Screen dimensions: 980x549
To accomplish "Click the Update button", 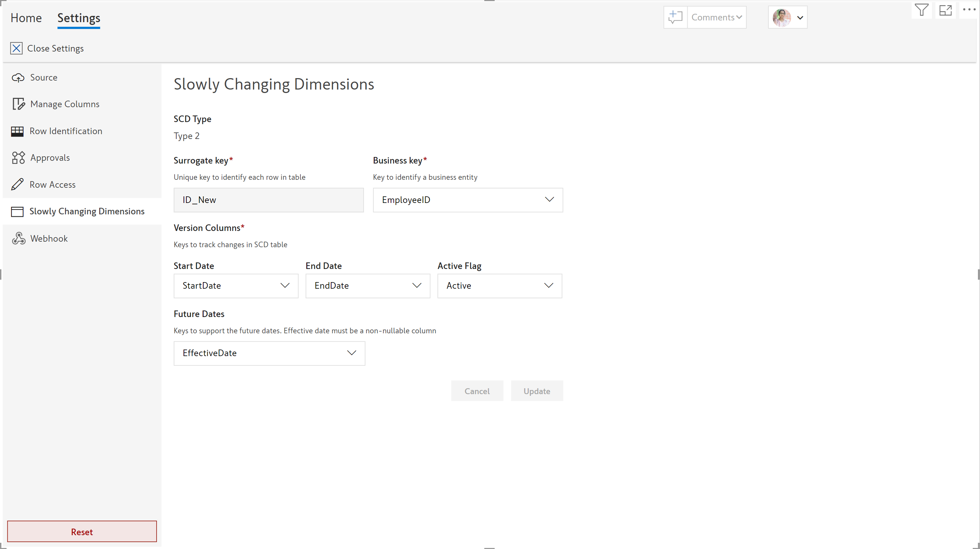I will 536,391.
